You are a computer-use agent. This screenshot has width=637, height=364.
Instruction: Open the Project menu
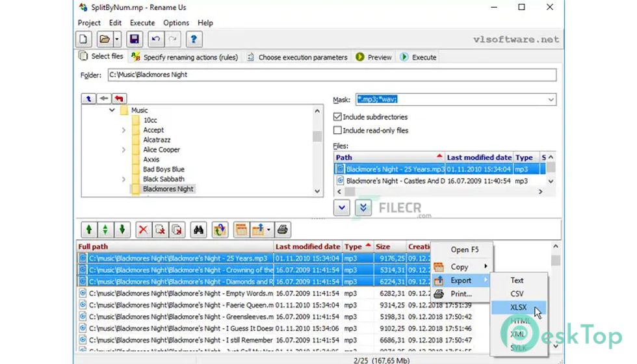point(89,23)
